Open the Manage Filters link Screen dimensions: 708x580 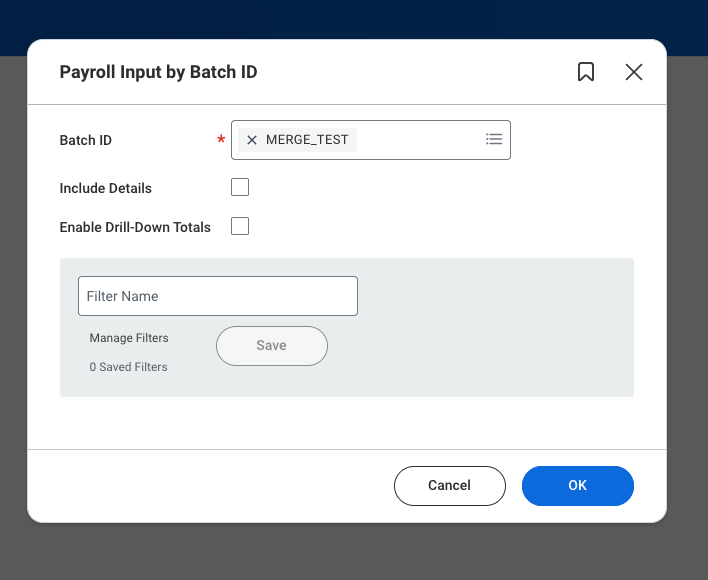pyautogui.click(x=129, y=338)
